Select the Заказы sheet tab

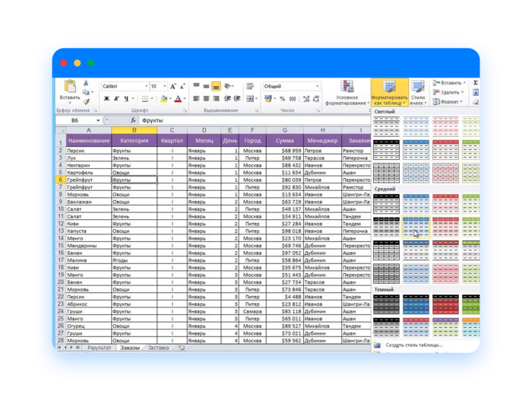tap(130, 348)
